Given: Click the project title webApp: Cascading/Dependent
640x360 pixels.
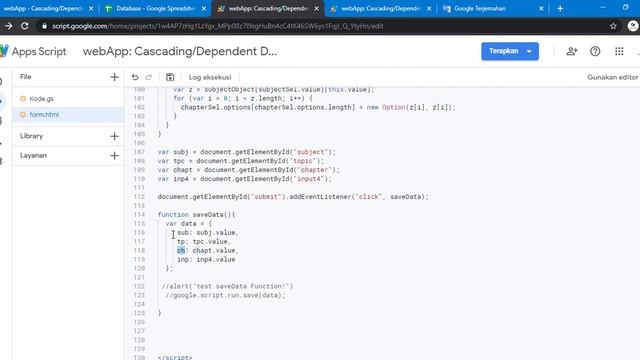Looking at the screenshot, I should (x=180, y=51).
